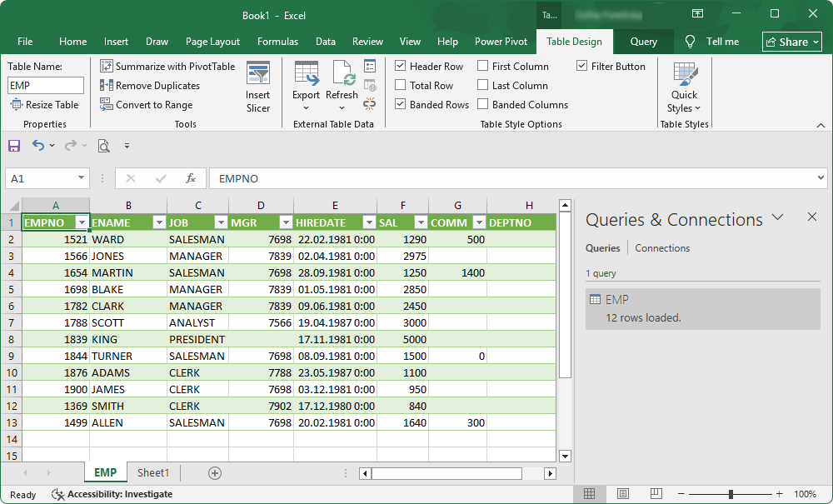The width and height of the screenshot is (833, 504).
Task: Open the Connections tab in pane
Action: (x=662, y=248)
